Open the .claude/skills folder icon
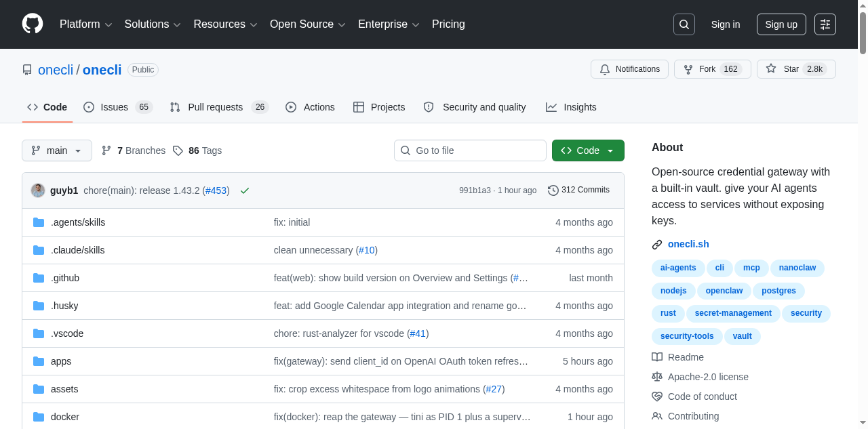 (x=39, y=250)
